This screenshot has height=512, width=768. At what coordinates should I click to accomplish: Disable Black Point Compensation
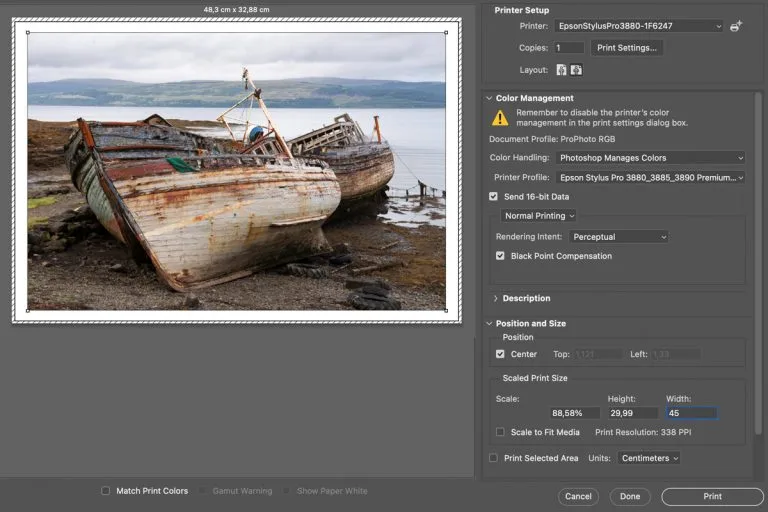tap(501, 256)
